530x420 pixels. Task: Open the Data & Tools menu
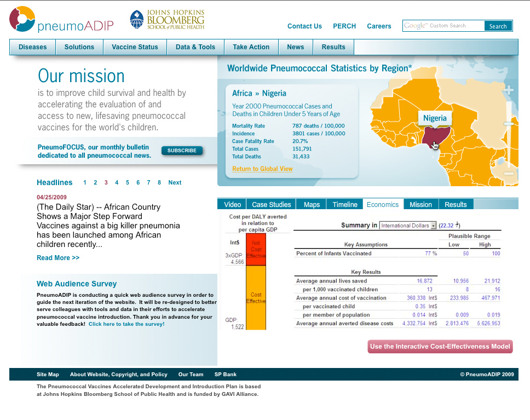(195, 47)
